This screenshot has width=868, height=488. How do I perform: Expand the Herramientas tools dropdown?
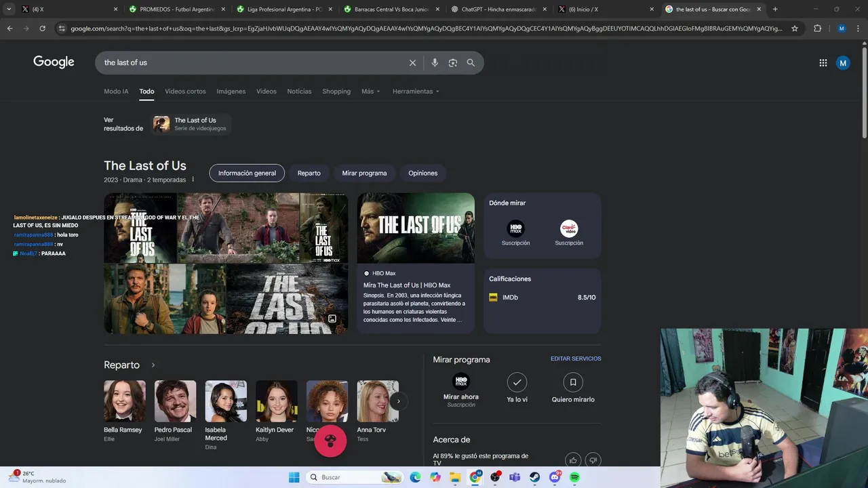tap(416, 91)
